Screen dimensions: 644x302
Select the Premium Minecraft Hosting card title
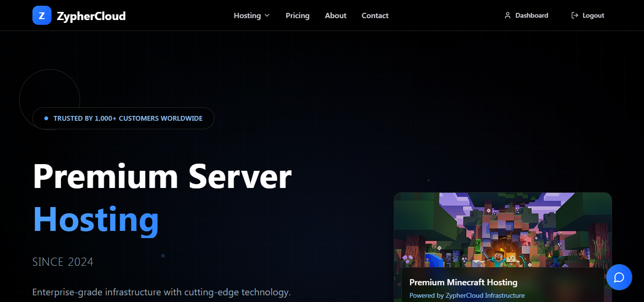(x=463, y=282)
